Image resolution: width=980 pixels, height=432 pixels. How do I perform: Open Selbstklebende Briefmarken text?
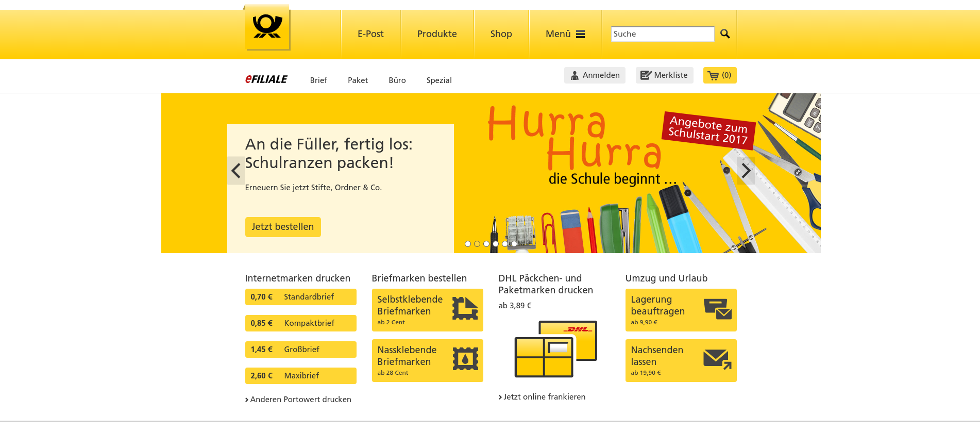(x=410, y=305)
